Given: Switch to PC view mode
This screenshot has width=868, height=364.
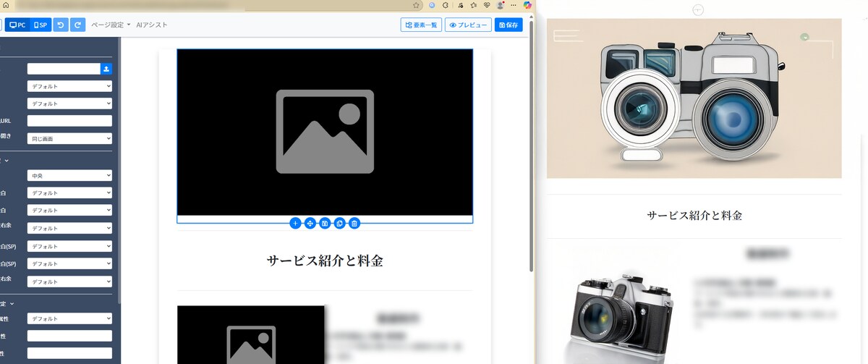Looking at the screenshot, I should coord(17,25).
